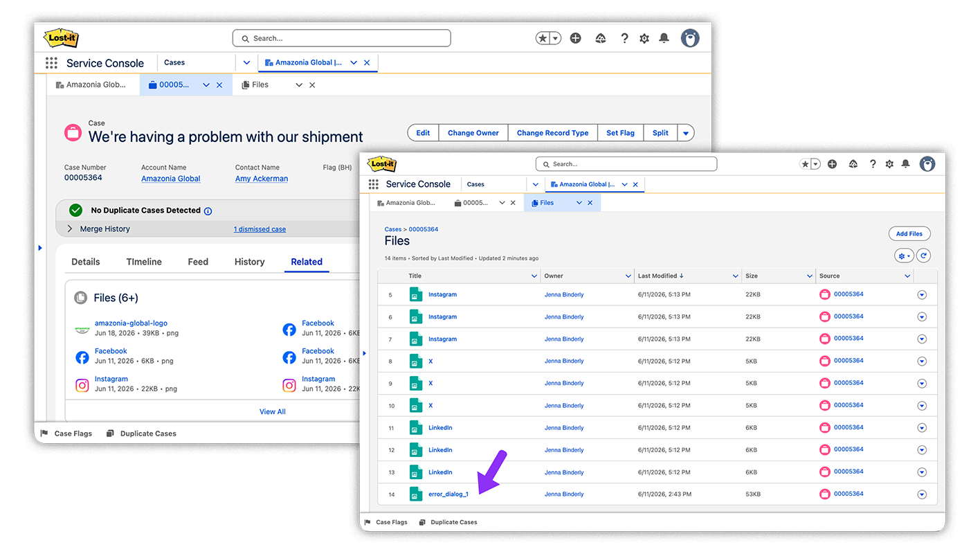Switch to the Timeline tab
Screen dimensions: 980x554
pos(144,262)
